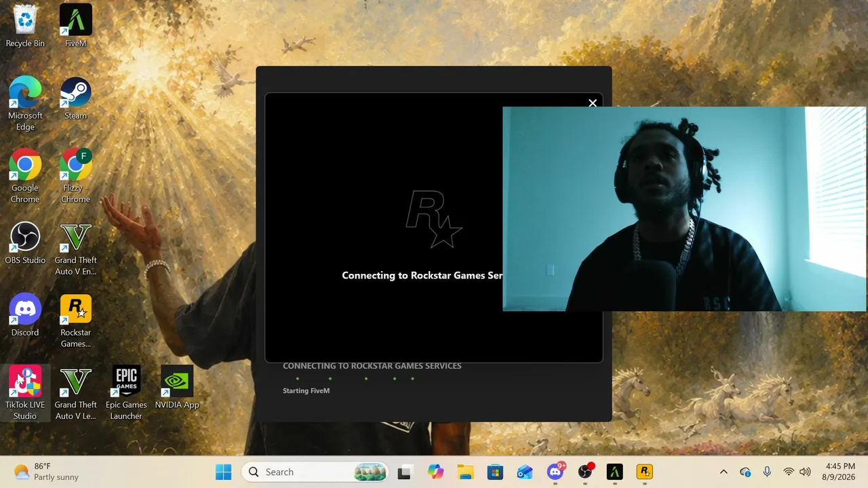Screen dimensions: 868x488
Task: Switch to FiveM in the taskbar
Action: 615,472
